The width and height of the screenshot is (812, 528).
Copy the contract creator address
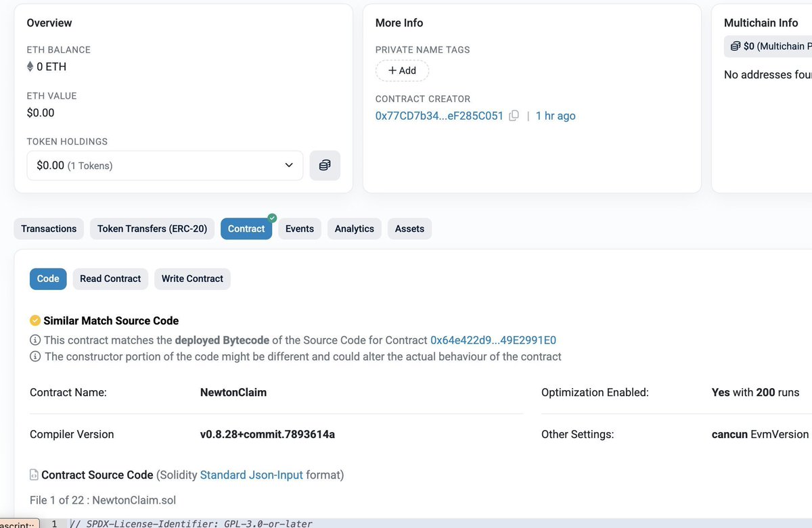(514, 116)
